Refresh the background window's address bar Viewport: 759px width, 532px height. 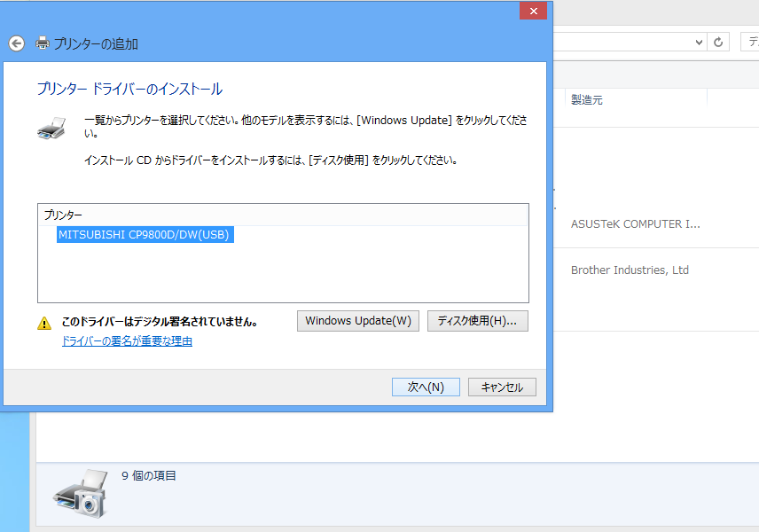click(x=718, y=42)
